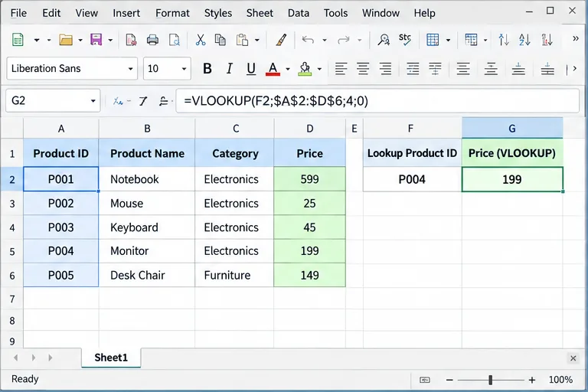Open a file with the folder icon
The height and width of the screenshot is (392, 588).
pos(66,39)
